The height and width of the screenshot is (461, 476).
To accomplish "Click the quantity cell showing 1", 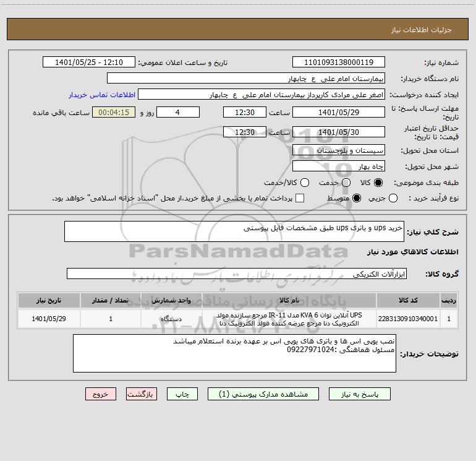I will pos(111,319).
